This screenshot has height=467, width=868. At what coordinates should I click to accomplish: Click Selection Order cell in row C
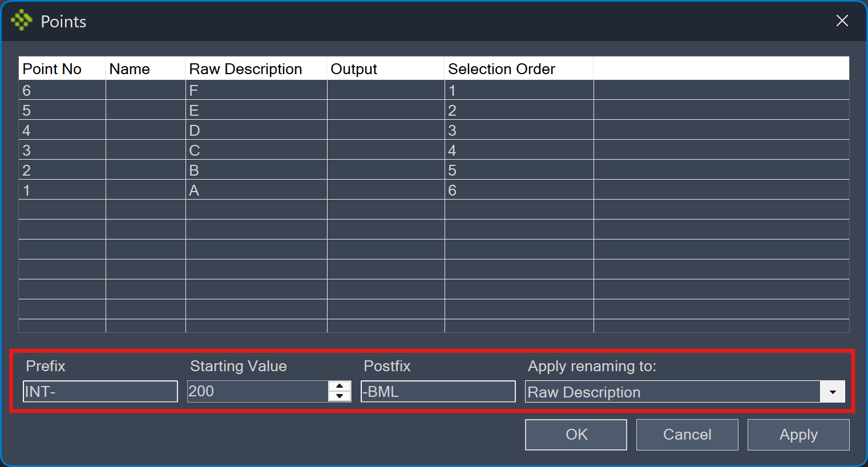(x=519, y=150)
